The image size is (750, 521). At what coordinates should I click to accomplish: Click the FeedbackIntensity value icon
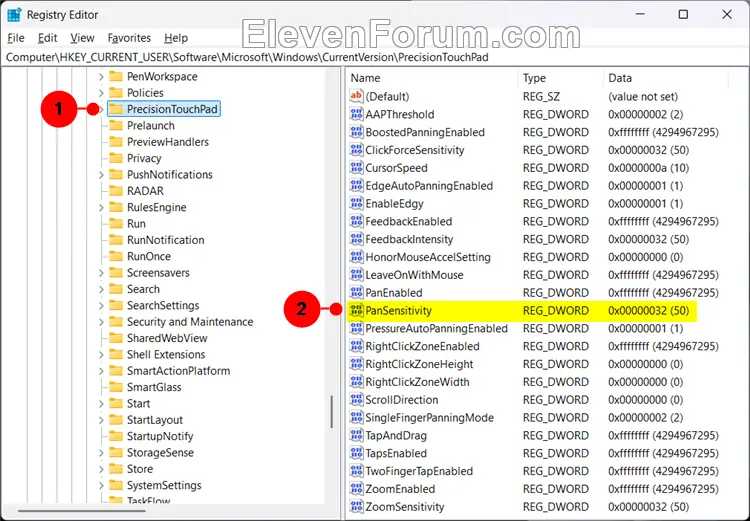(x=356, y=239)
